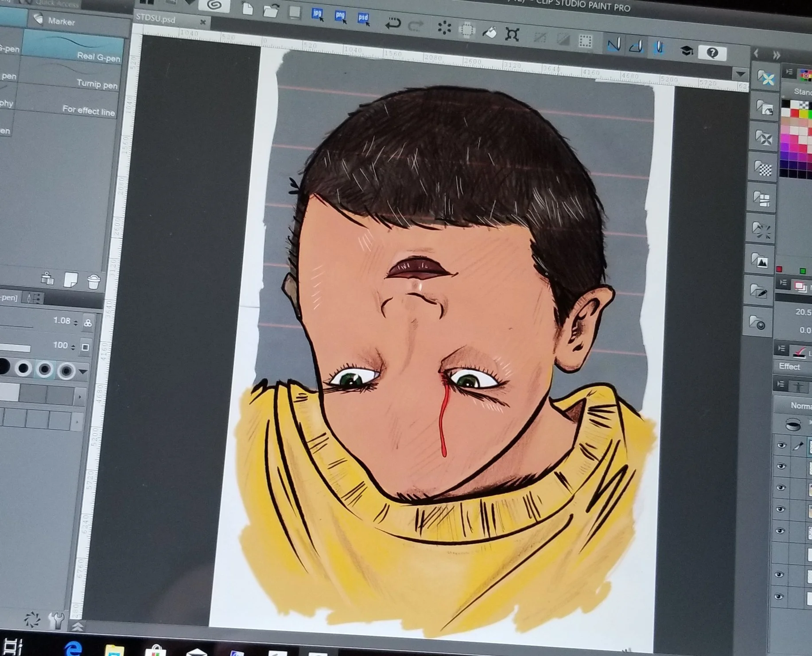Click the Show Selection Border dotted square icon
812x656 pixels.
[586, 42]
